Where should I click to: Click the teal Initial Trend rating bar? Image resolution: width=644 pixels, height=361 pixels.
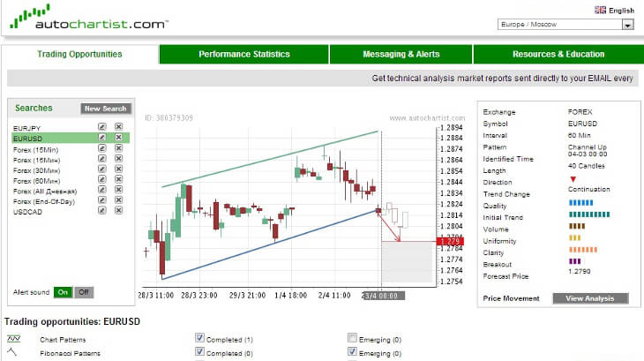[x=589, y=214]
